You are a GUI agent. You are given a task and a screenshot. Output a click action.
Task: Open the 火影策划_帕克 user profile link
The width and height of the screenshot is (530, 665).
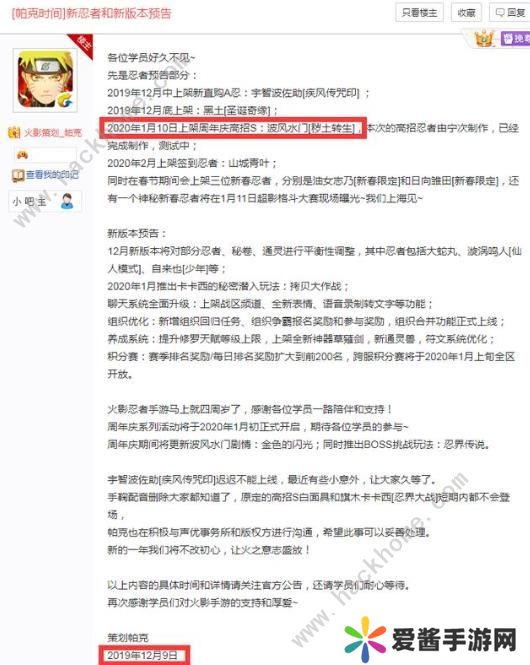(x=53, y=133)
